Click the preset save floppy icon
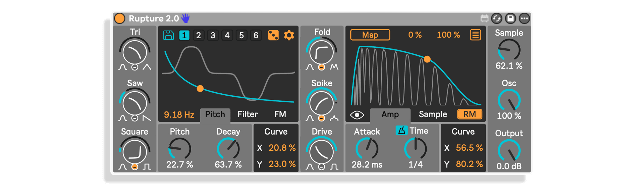Image resolution: width=644 pixels, height=185 pixels. coord(168,35)
